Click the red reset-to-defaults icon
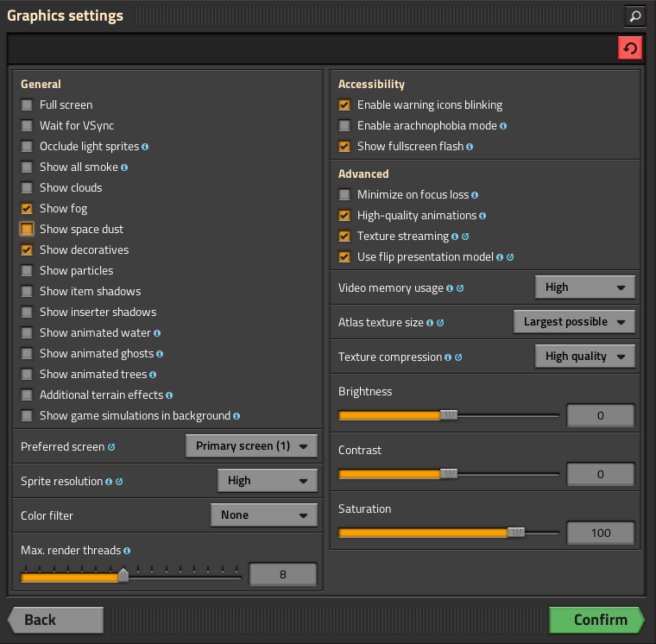The width and height of the screenshot is (656, 644). click(630, 48)
